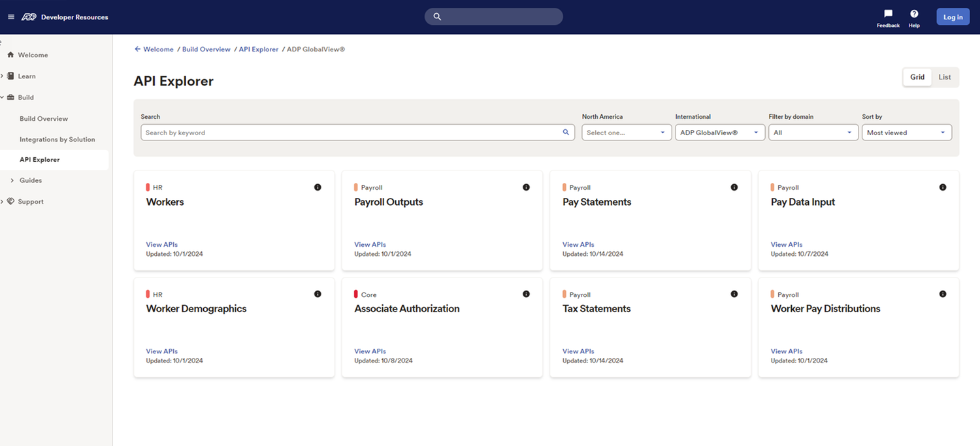The height and width of the screenshot is (446, 980).
Task: Click the back arrow before Welcome breadcrumb
Action: pos(138,49)
